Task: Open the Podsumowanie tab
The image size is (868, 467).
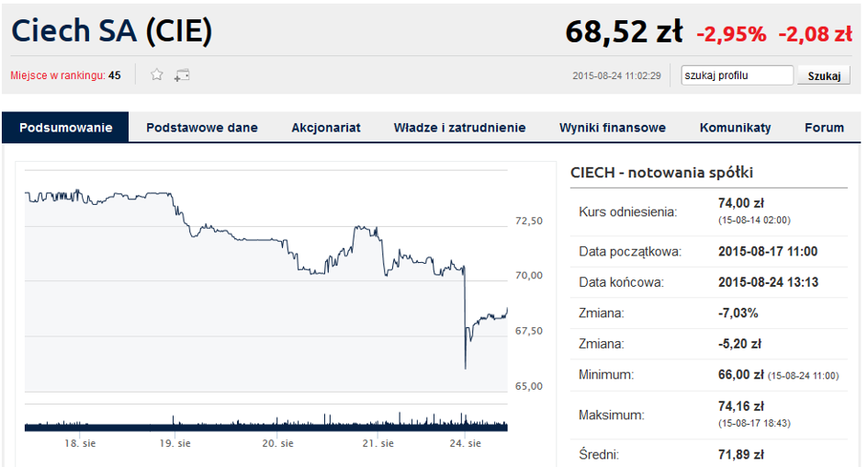Action: pyautogui.click(x=65, y=128)
